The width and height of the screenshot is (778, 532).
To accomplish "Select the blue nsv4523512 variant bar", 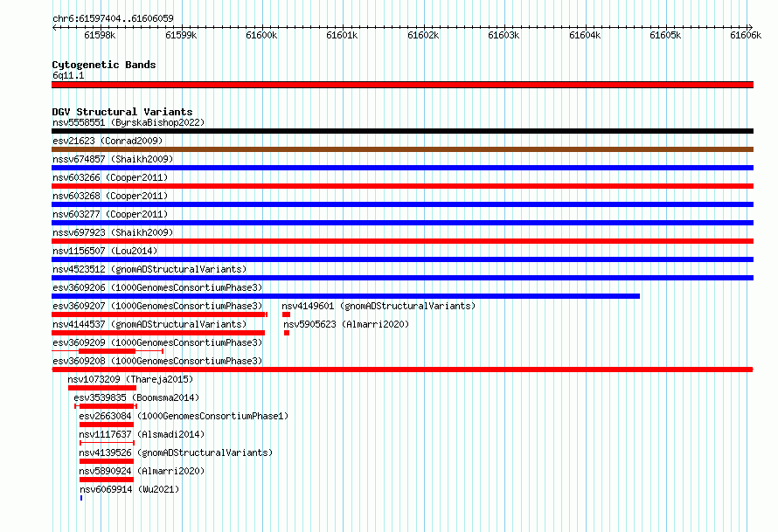I will point(402,278).
